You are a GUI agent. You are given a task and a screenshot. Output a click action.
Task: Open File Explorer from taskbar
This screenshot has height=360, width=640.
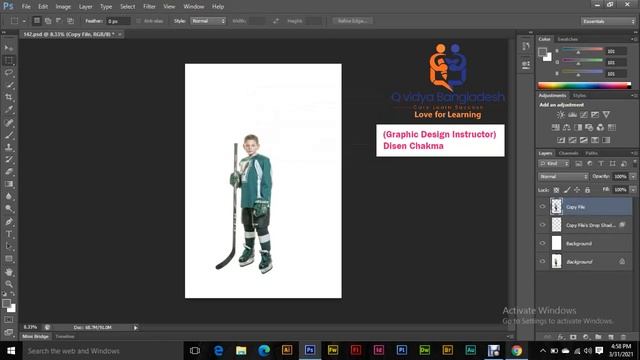[x=241, y=350]
